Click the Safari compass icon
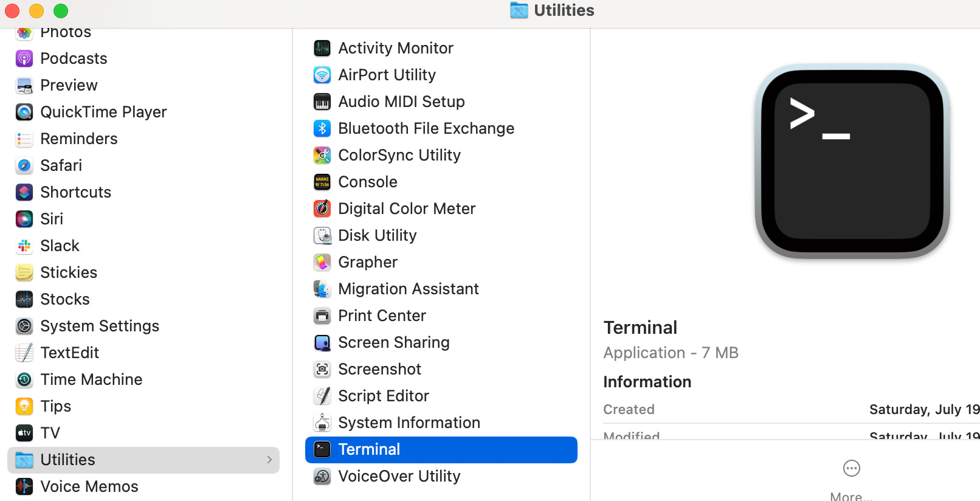 (24, 165)
